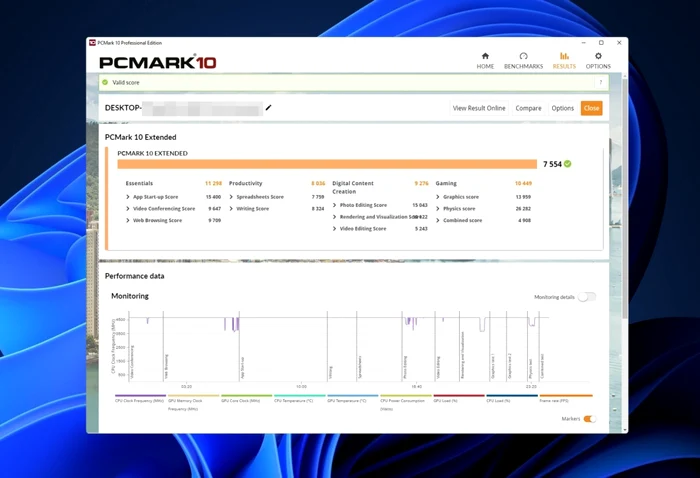Toggle GPU Temperature legend series

[x=352, y=399]
